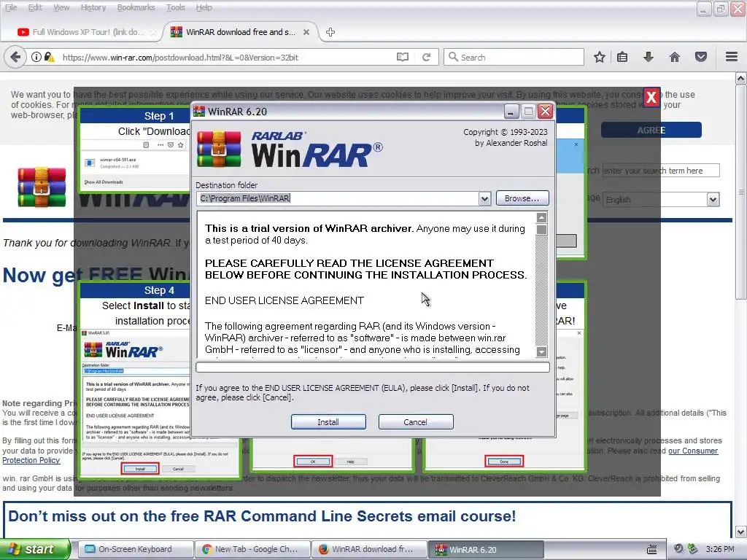The width and height of the screenshot is (747, 560).
Task: Click the Firefox back arrow button
Action: tap(15, 57)
